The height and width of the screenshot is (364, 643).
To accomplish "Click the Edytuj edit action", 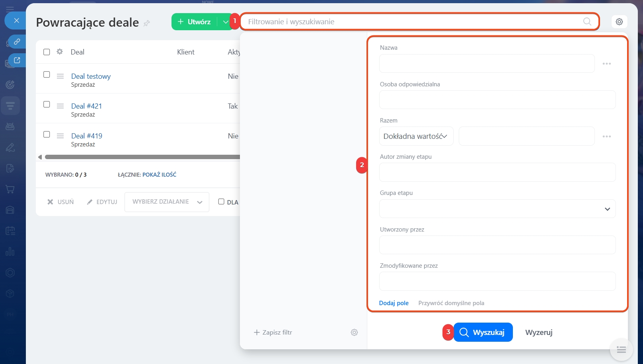I will 102,202.
